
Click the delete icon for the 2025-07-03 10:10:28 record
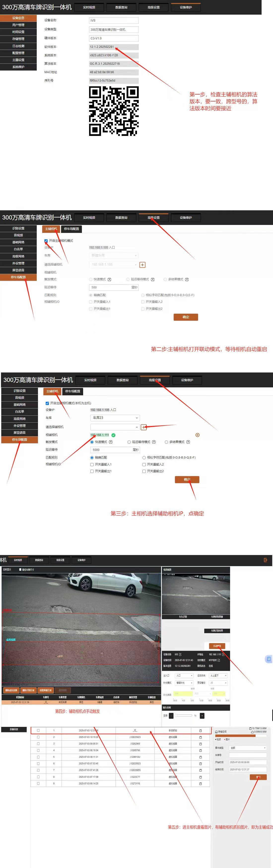(x=201, y=737)
